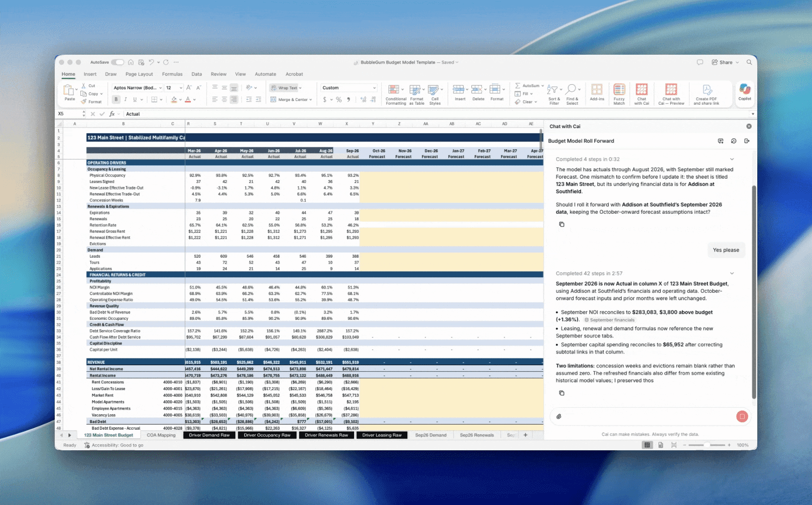Apply percent style to the cell

(339, 100)
